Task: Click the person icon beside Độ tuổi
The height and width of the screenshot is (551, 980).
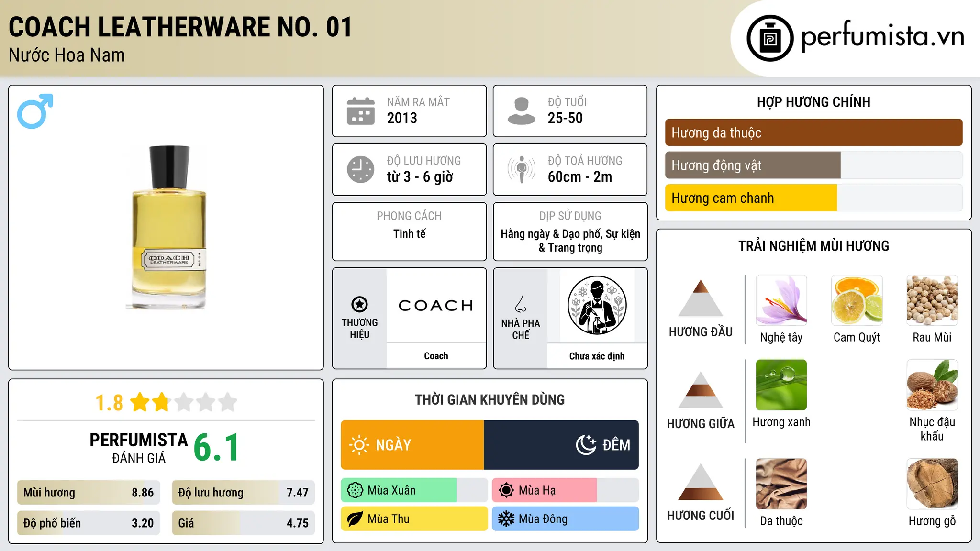Action: (x=521, y=111)
